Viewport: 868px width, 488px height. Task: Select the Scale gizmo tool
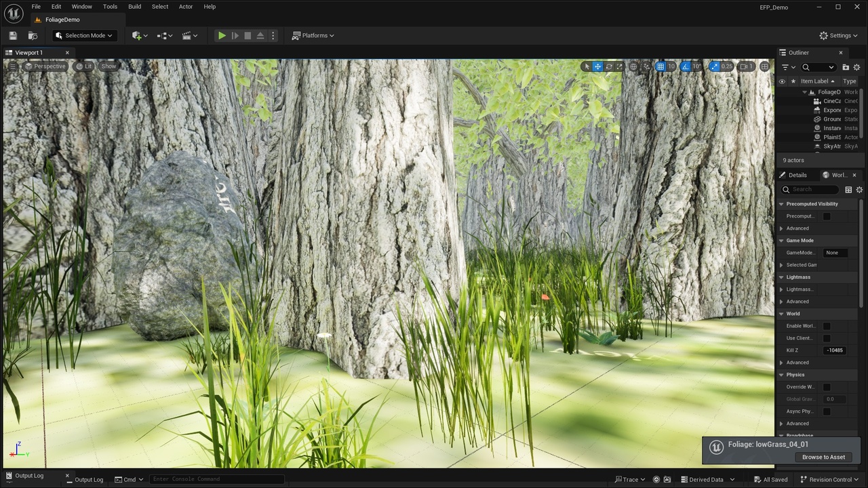point(620,66)
